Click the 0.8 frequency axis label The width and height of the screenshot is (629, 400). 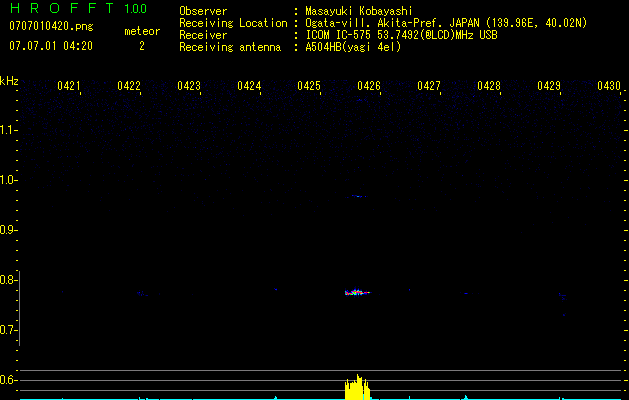[8, 280]
